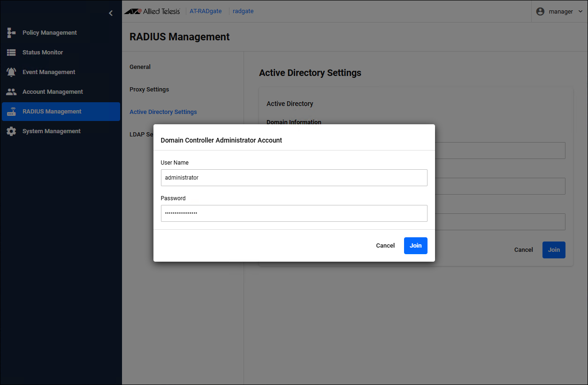Click the Account Management people icon
588x385 pixels.
click(x=11, y=92)
